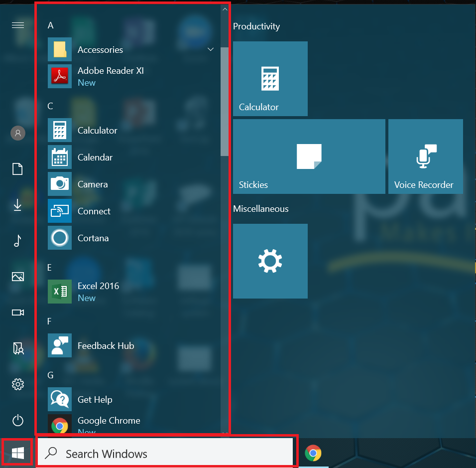Open the Documents sidebar icon
This screenshot has height=468, width=476.
click(x=17, y=169)
